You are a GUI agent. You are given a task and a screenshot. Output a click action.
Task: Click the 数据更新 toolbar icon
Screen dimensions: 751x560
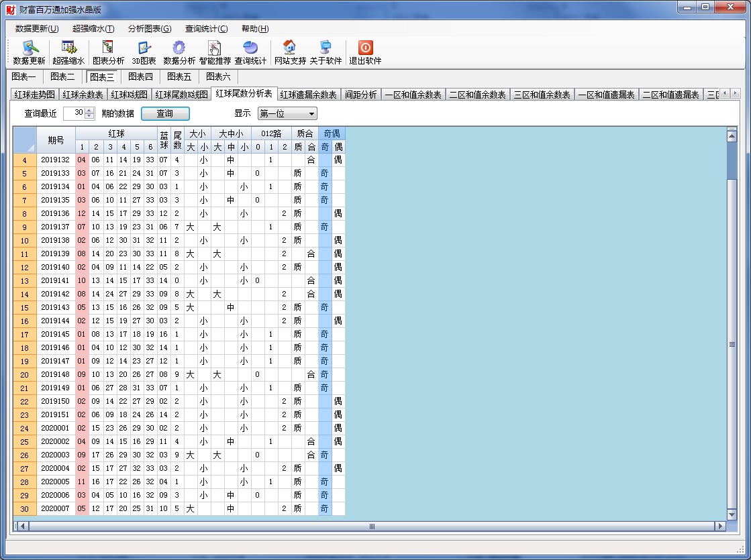point(29,52)
